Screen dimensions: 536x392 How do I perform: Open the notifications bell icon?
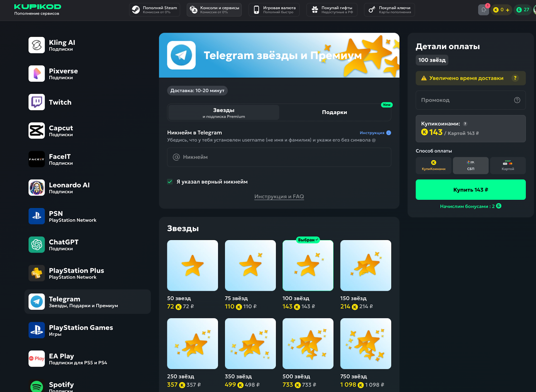click(x=483, y=10)
